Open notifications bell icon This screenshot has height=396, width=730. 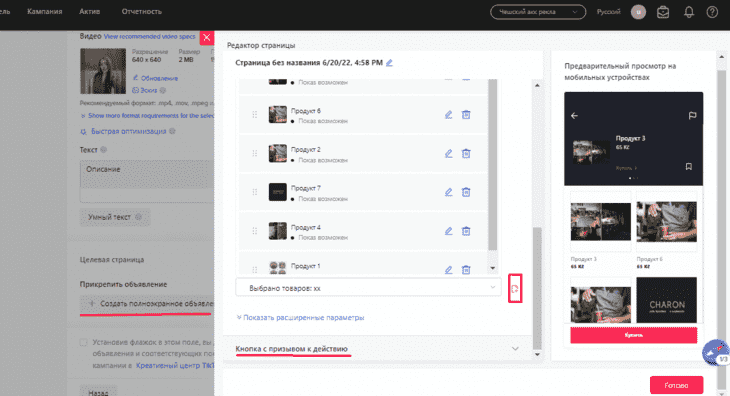click(x=689, y=12)
